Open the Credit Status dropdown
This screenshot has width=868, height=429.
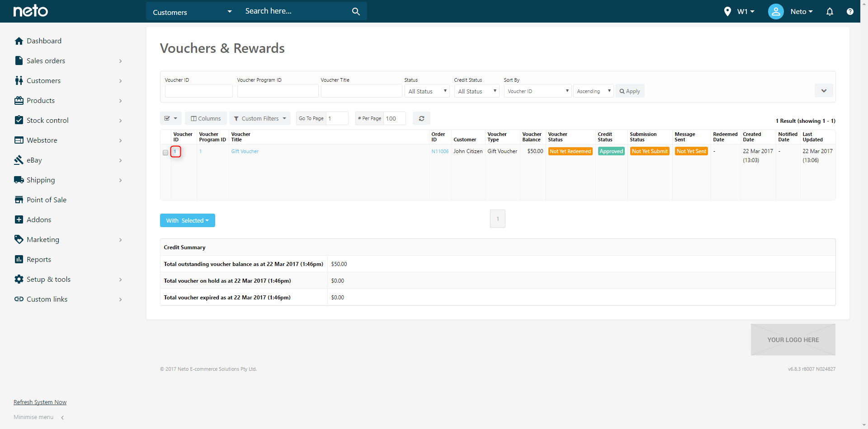476,91
